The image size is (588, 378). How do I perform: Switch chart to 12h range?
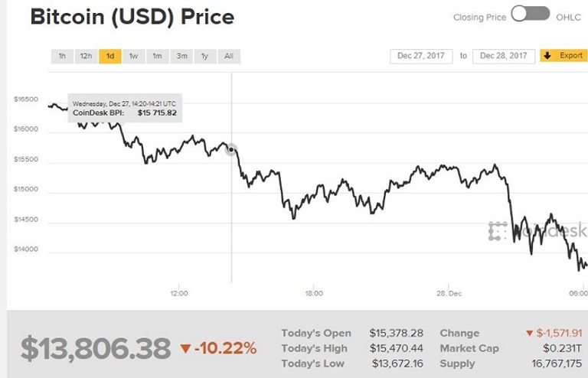pos(86,56)
